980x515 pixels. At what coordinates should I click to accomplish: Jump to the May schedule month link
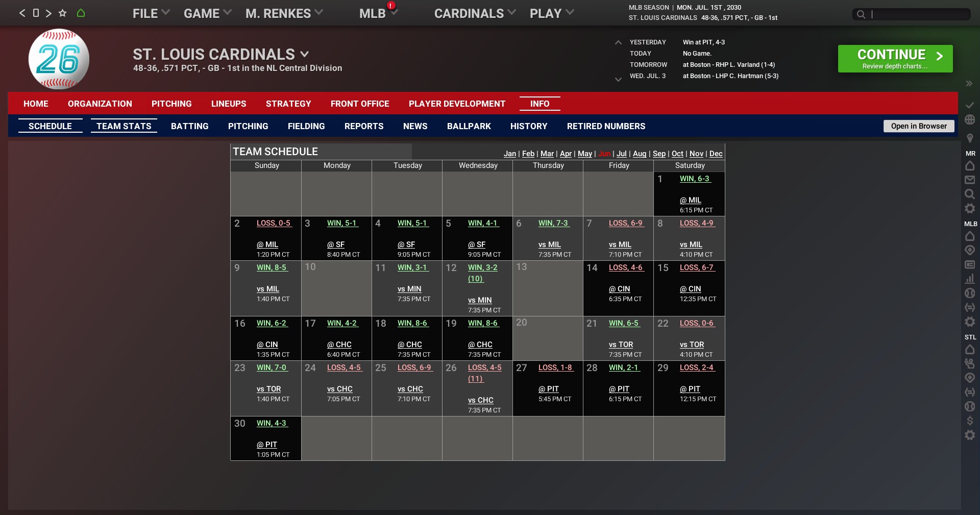pyautogui.click(x=585, y=154)
